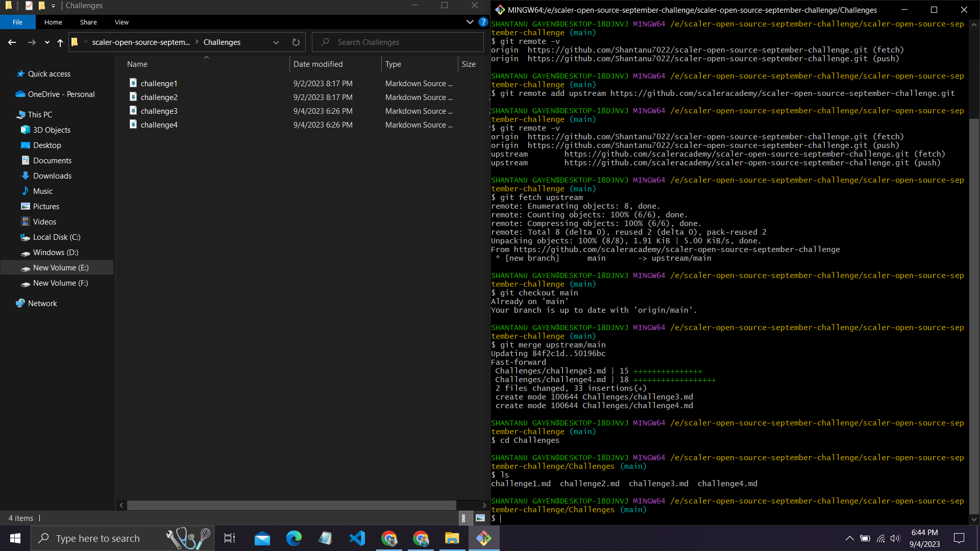Open Microsoft Edge from the taskbar
The width and height of the screenshot is (980, 551).
(x=293, y=538)
